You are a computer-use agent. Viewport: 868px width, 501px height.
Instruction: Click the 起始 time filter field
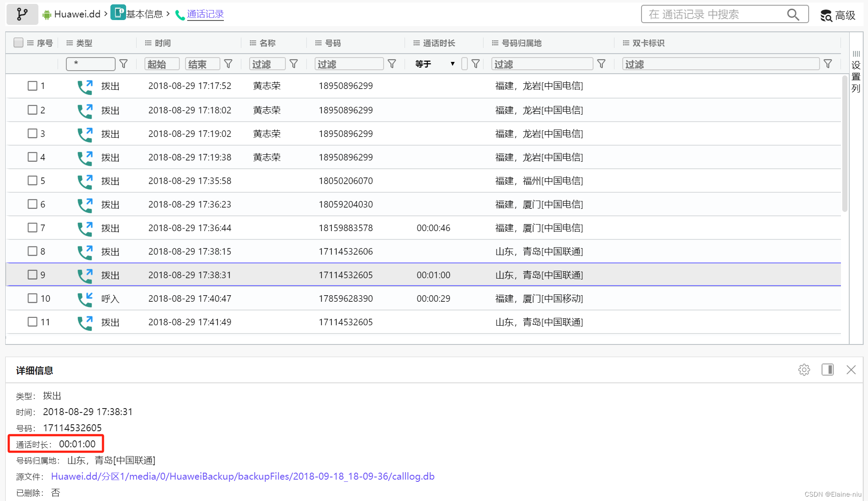point(161,64)
